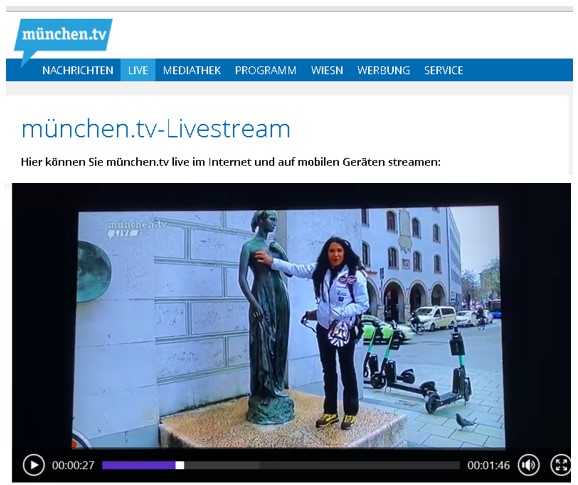Click the purple played progress section
The image size is (578, 485).
point(139,465)
